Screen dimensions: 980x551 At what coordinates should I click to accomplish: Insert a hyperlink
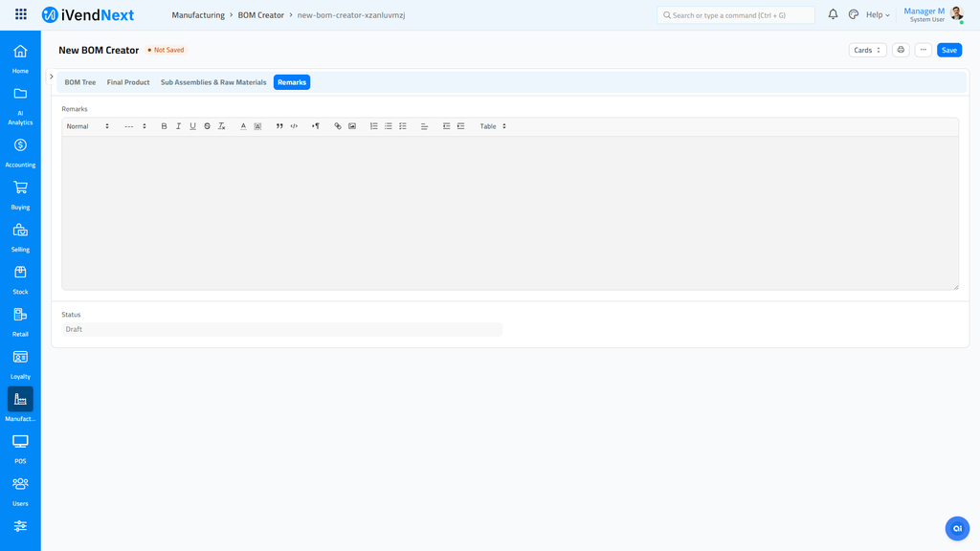click(338, 126)
